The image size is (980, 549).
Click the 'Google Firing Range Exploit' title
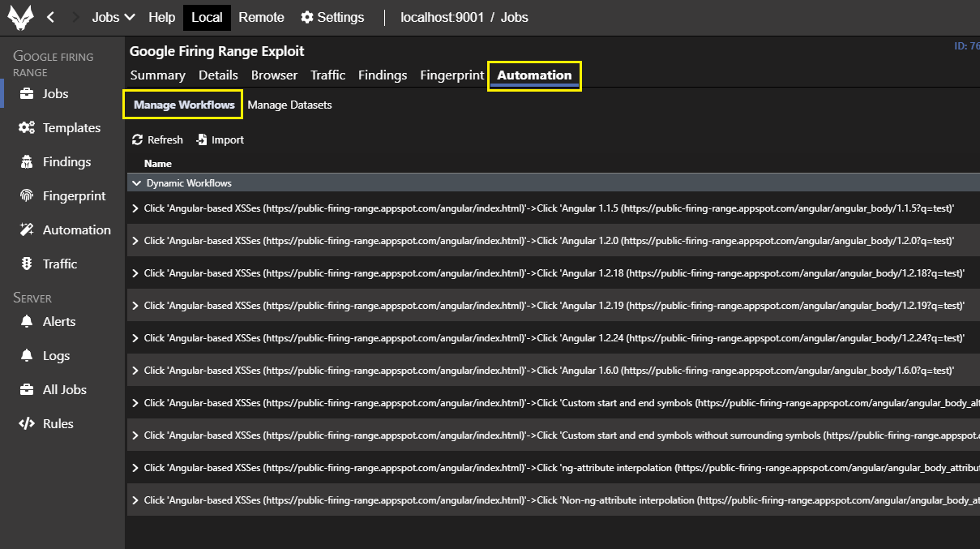click(216, 51)
